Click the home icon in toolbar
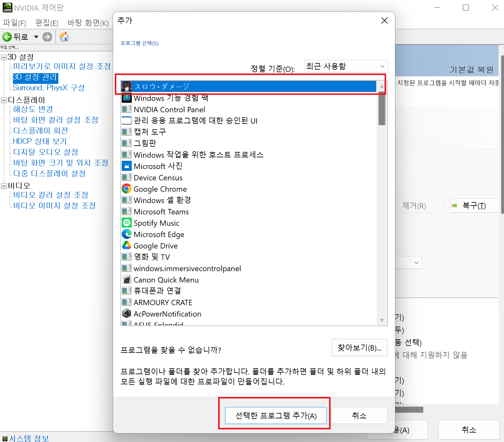Screen dimensions: 504x442 64,37
